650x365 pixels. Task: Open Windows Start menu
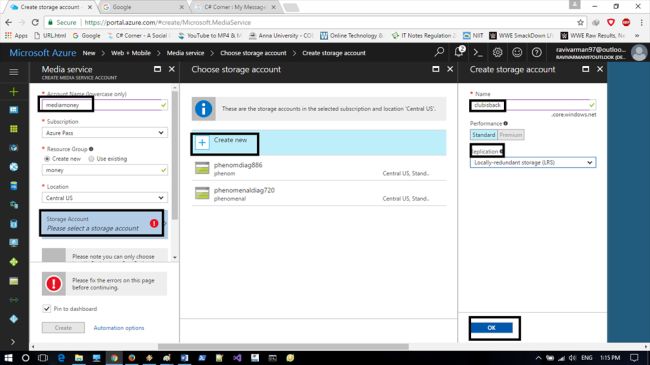[x=8, y=358]
